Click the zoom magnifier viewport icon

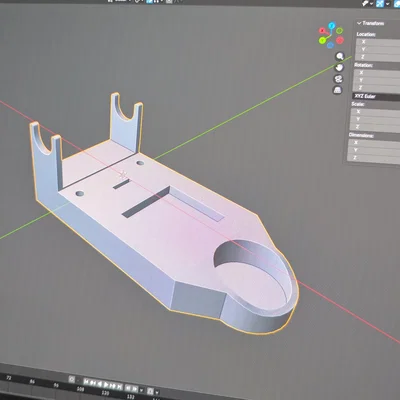coord(340,56)
